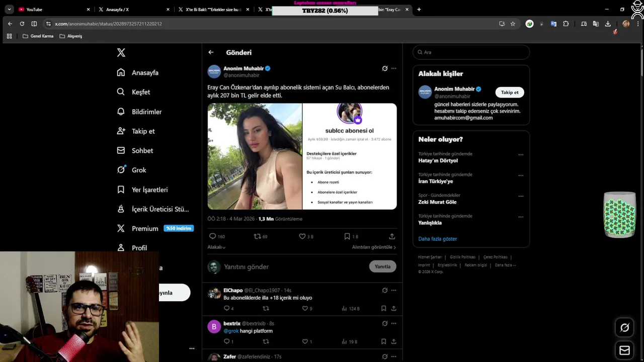Image resolution: width=644 pixels, height=362 pixels.
Task: Click Daha fazla göster link
Action: pos(437,239)
